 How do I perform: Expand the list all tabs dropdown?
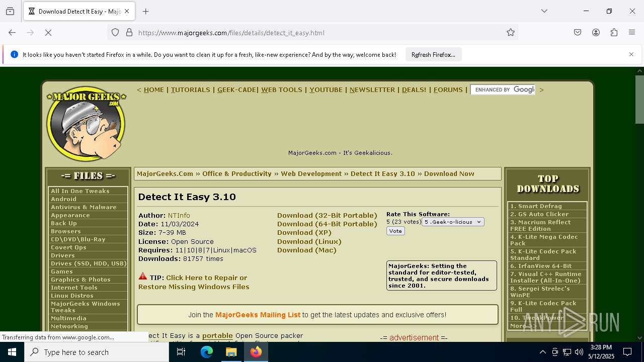[x=544, y=11]
